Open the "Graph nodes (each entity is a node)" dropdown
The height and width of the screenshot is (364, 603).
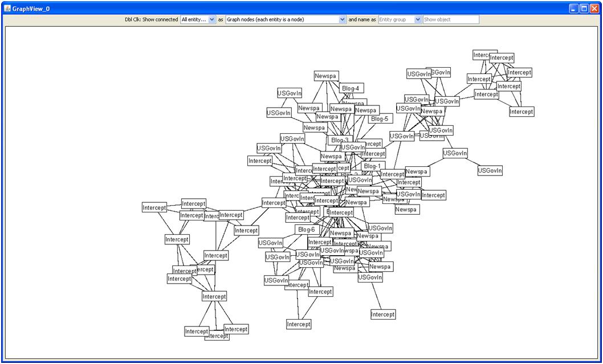[x=286, y=19]
